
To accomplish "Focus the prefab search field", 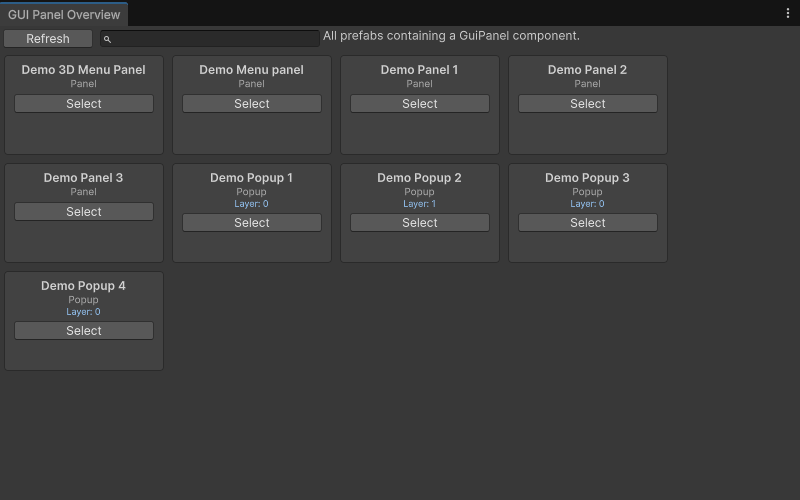I will [x=210, y=39].
